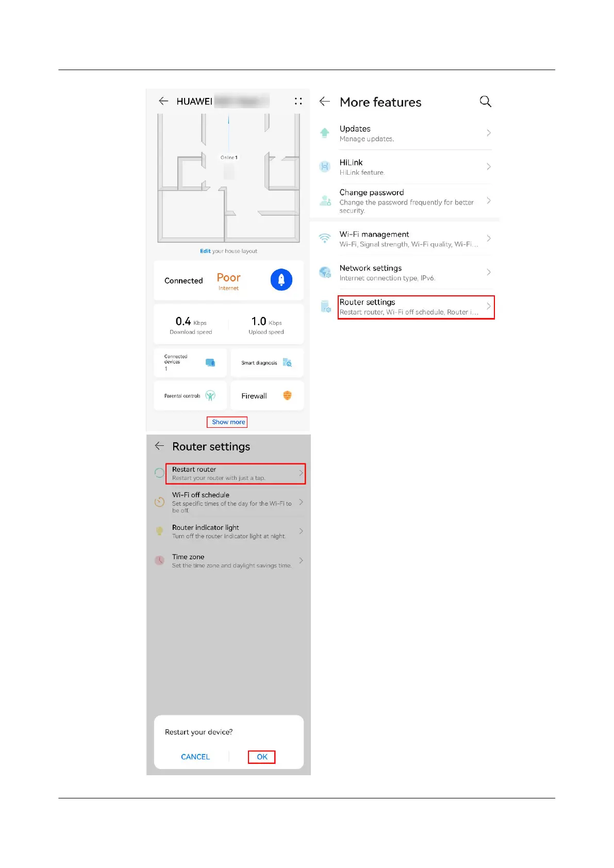Tap the Change password icon
This screenshot has height=868, width=614.
tap(325, 201)
